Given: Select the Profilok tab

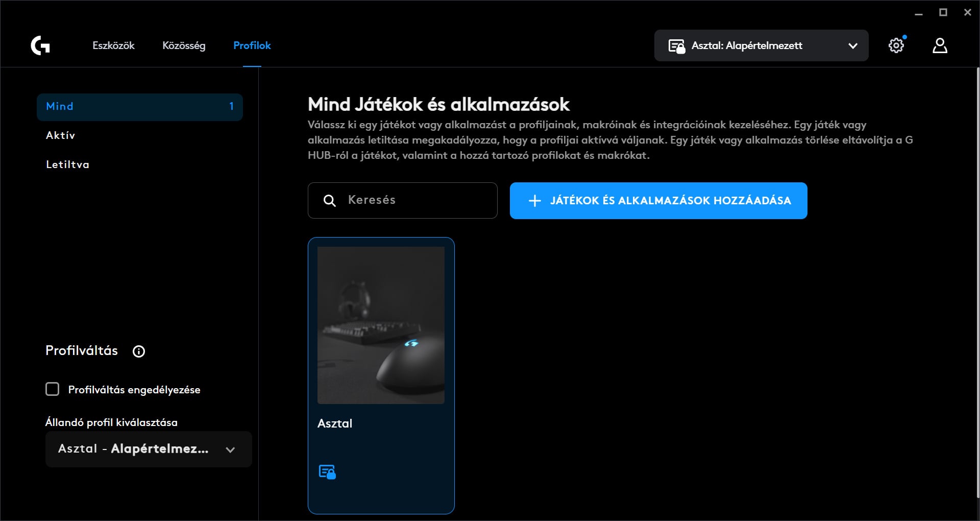Looking at the screenshot, I should 252,45.
